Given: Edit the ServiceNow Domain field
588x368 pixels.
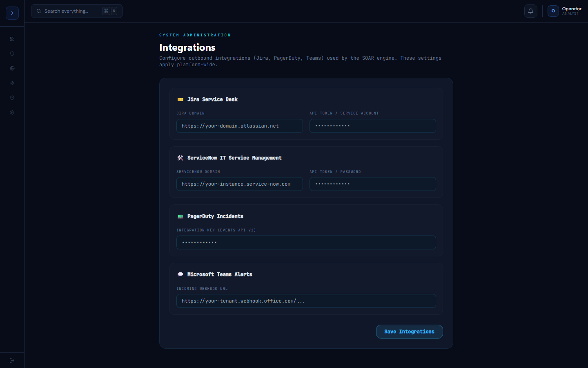Looking at the screenshot, I should point(240,184).
